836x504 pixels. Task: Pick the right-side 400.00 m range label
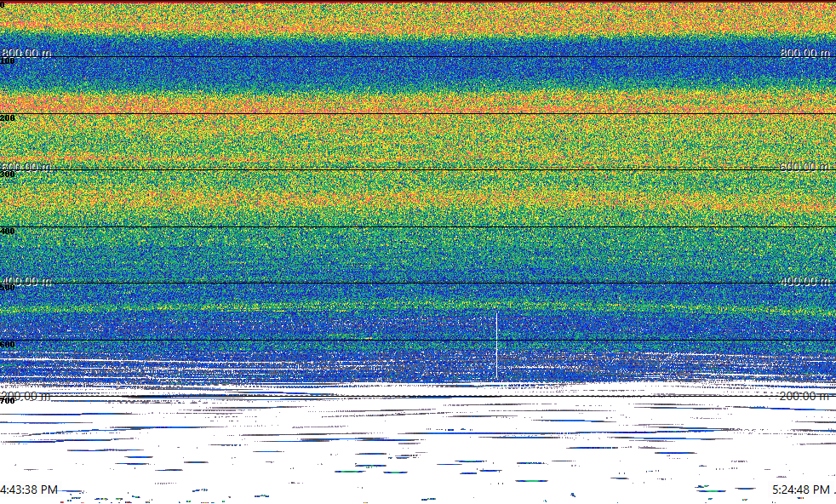tap(805, 281)
